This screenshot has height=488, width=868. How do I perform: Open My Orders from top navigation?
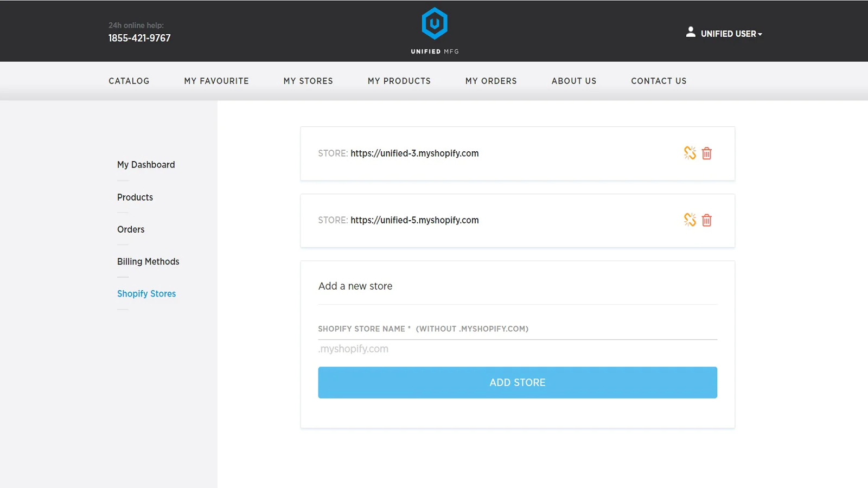pos(491,81)
